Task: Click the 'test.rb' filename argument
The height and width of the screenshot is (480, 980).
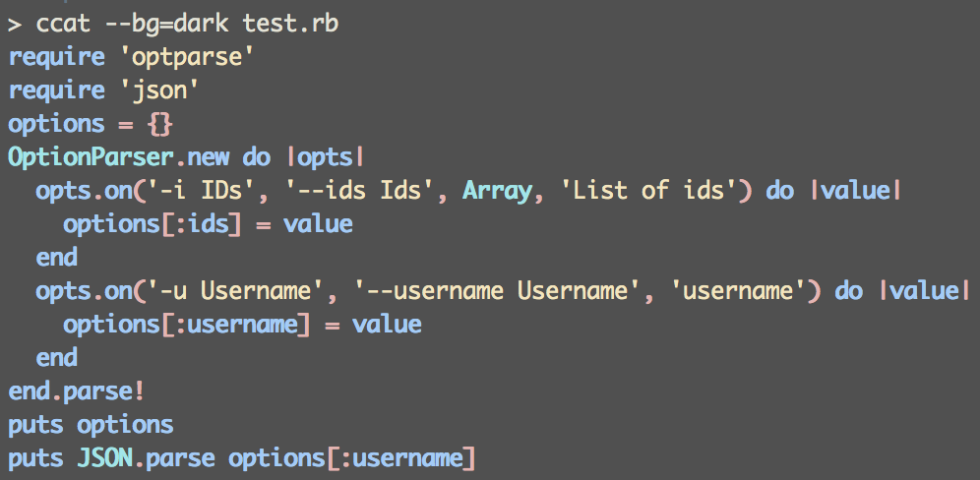Action: [291, 23]
